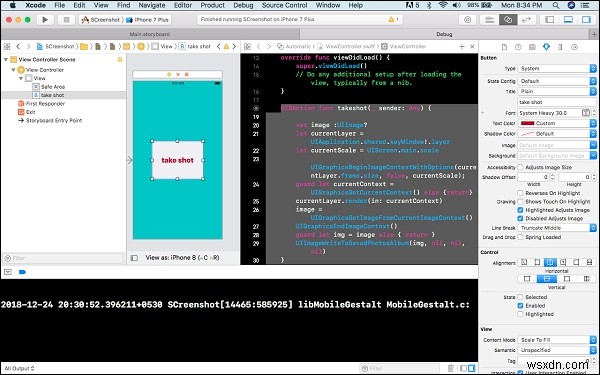600x375 pixels.
Task: Open the Editor menu
Action: pos(183,5)
